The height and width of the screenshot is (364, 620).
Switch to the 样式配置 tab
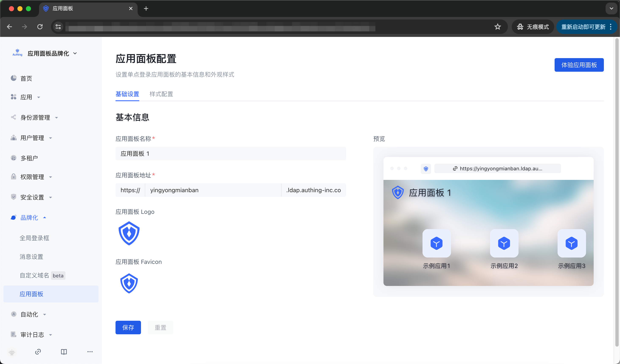coord(161,94)
